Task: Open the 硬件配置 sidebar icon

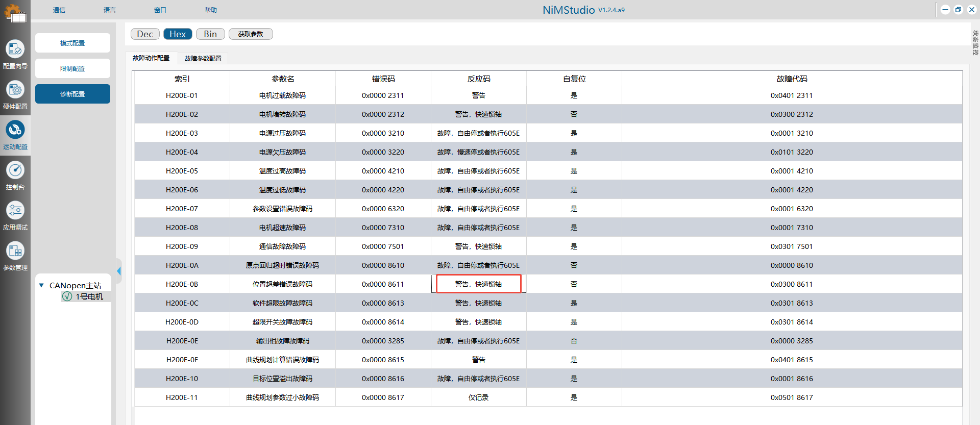Action: (15, 94)
